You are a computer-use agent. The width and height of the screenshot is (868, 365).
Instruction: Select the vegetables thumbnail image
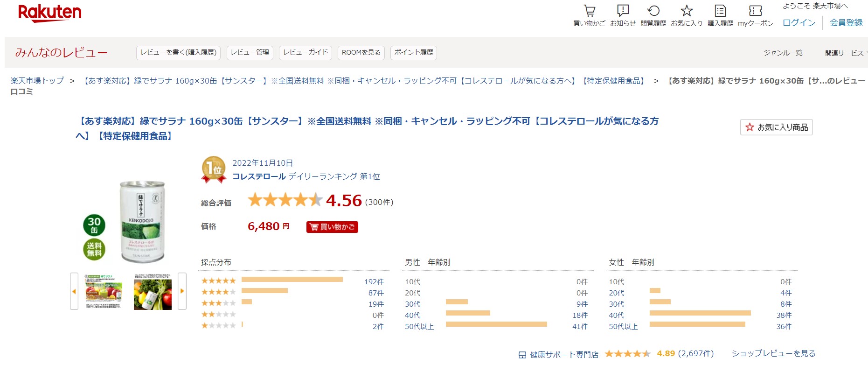coord(153,291)
